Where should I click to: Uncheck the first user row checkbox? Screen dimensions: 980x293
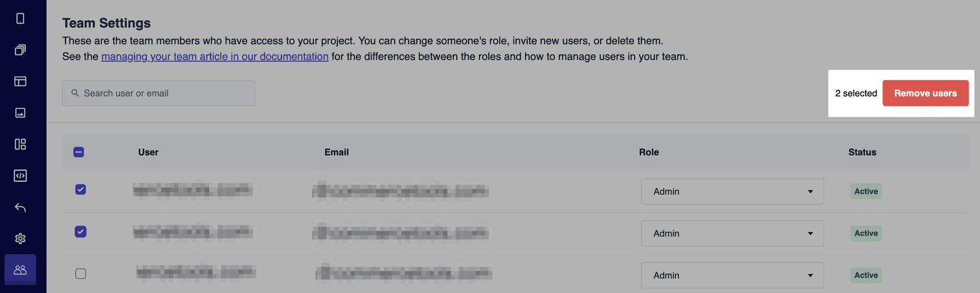coord(81,190)
